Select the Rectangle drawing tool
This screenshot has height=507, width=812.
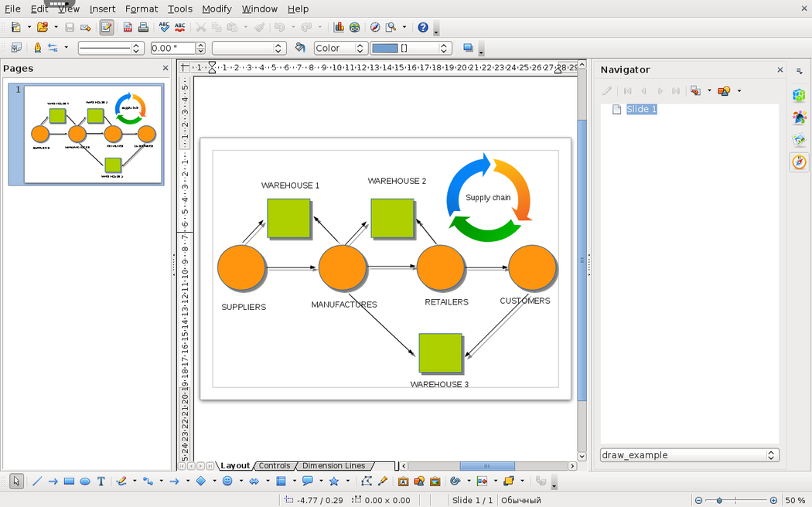[69, 481]
